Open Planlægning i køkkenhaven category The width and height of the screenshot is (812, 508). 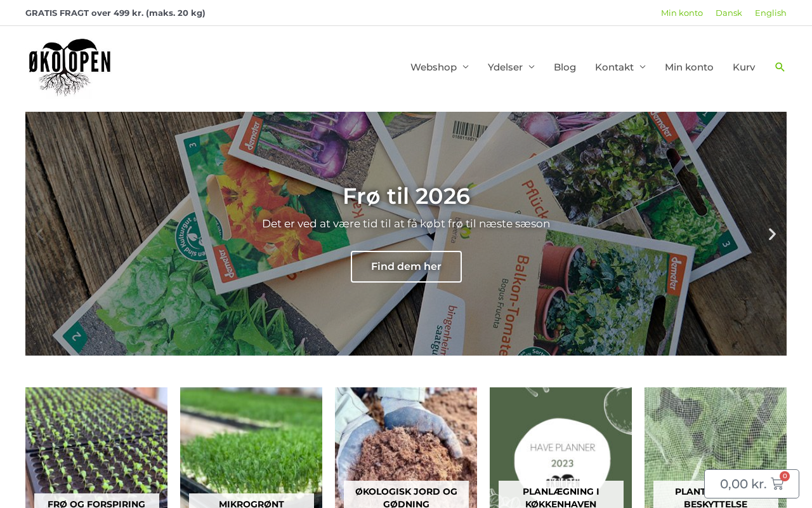pyautogui.click(x=561, y=497)
